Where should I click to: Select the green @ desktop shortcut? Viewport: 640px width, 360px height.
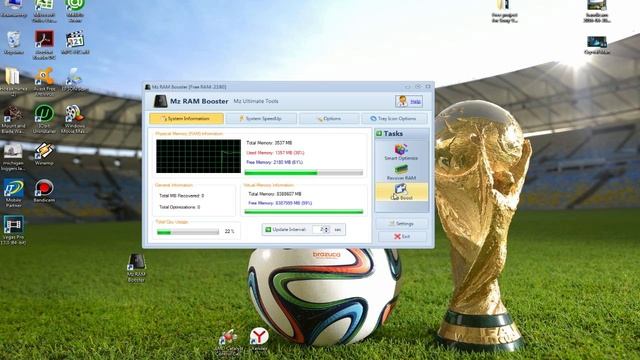pos(75,11)
